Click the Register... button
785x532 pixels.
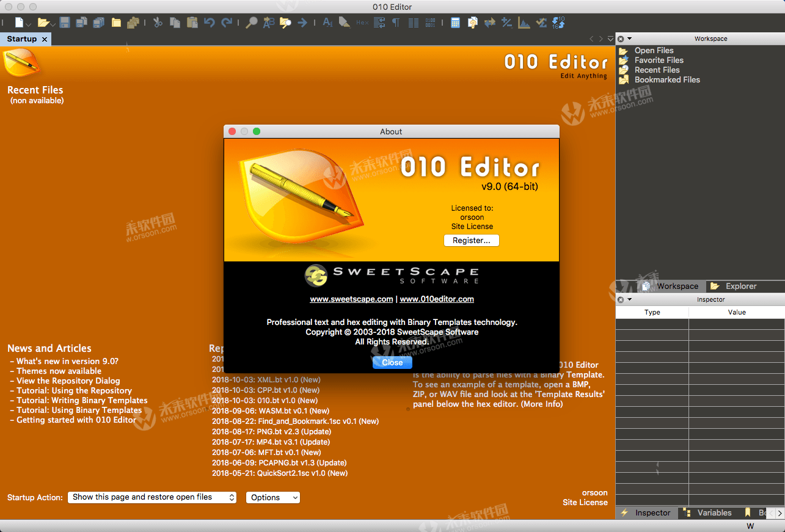pos(472,241)
